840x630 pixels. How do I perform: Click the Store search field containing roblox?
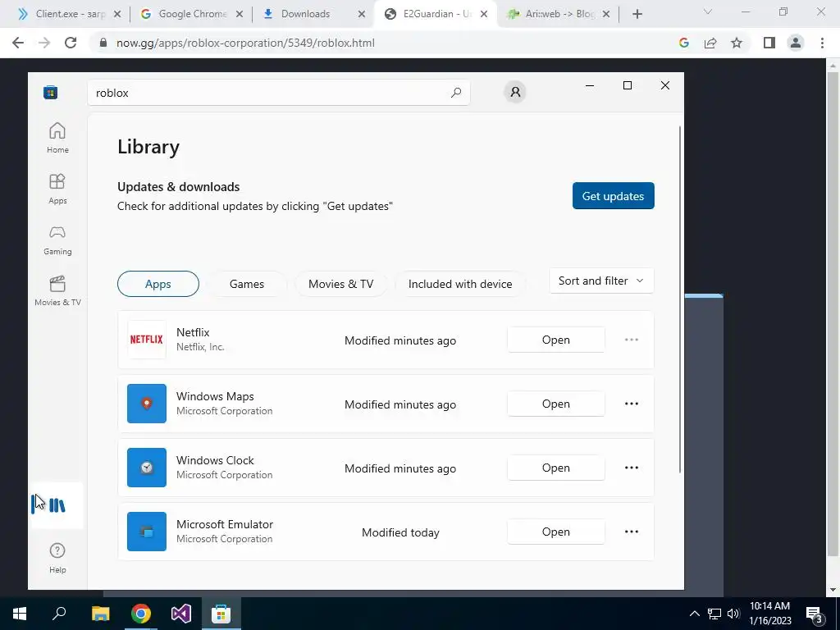[x=279, y=93]
